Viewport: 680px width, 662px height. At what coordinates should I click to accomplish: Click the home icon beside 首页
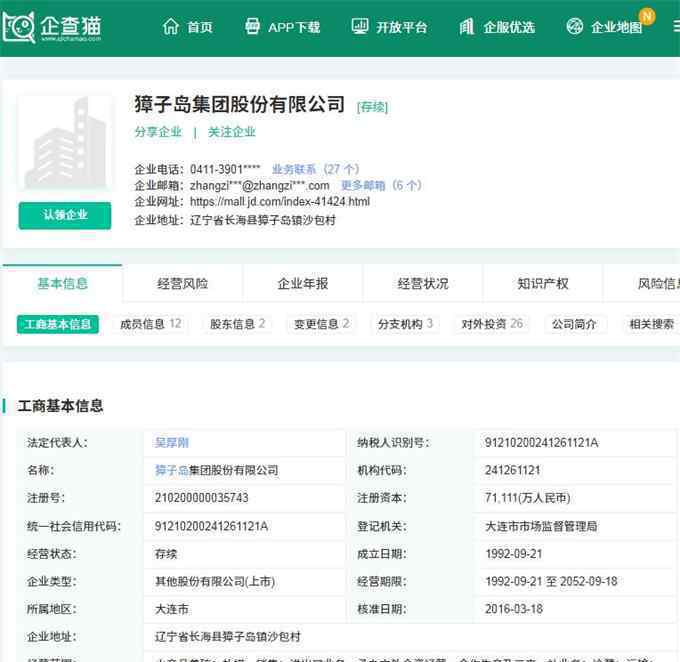point(170,27)
